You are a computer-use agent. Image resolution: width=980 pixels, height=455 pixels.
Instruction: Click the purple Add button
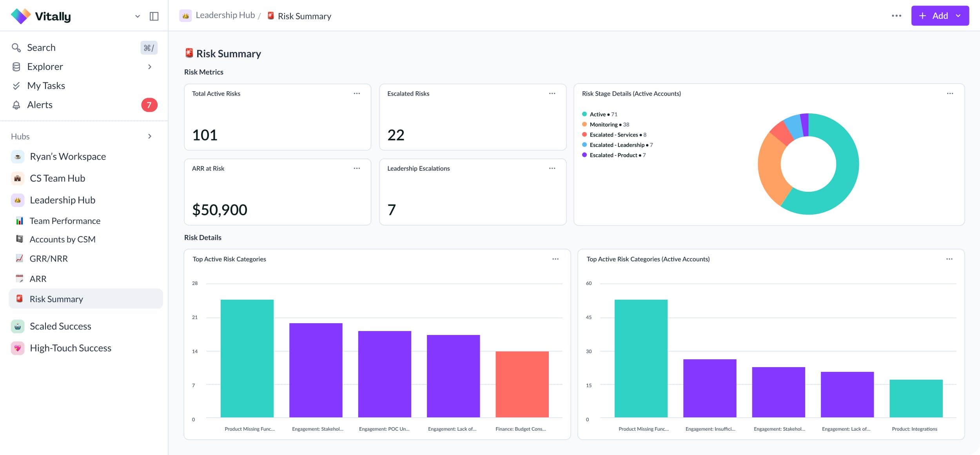tap(934, 16)
